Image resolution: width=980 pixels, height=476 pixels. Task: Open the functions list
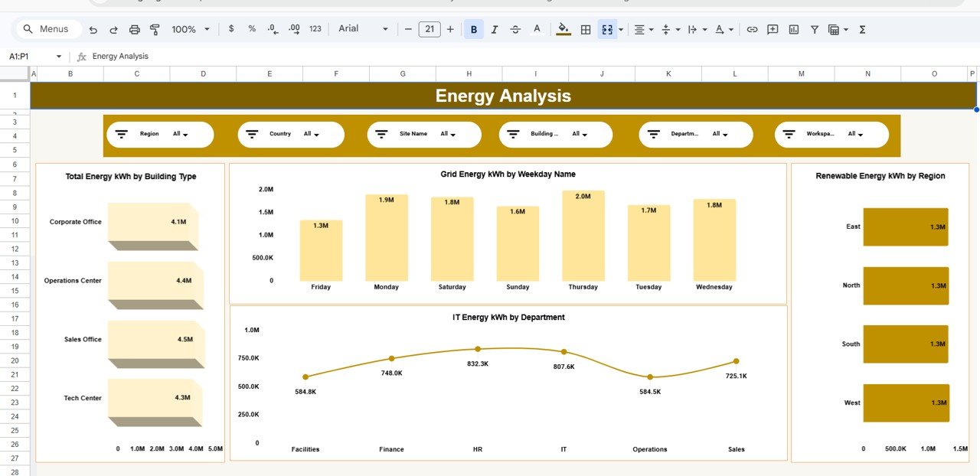[x=861, y=28]
